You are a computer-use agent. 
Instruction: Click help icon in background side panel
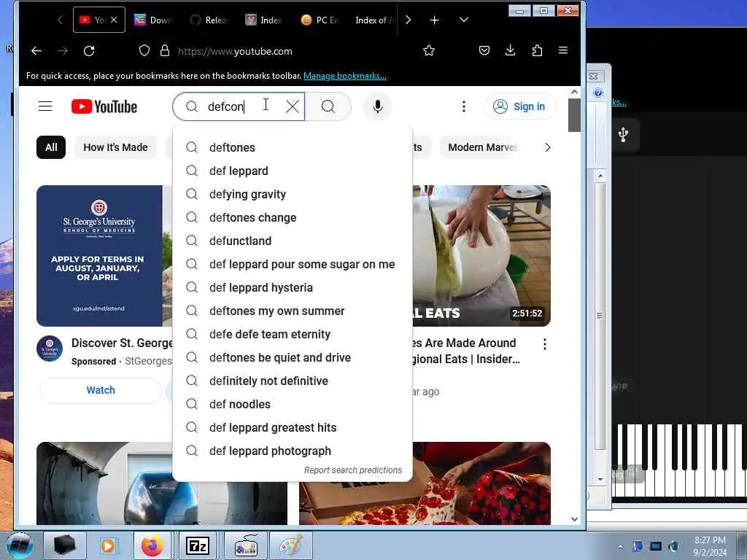tap(598, 93)
